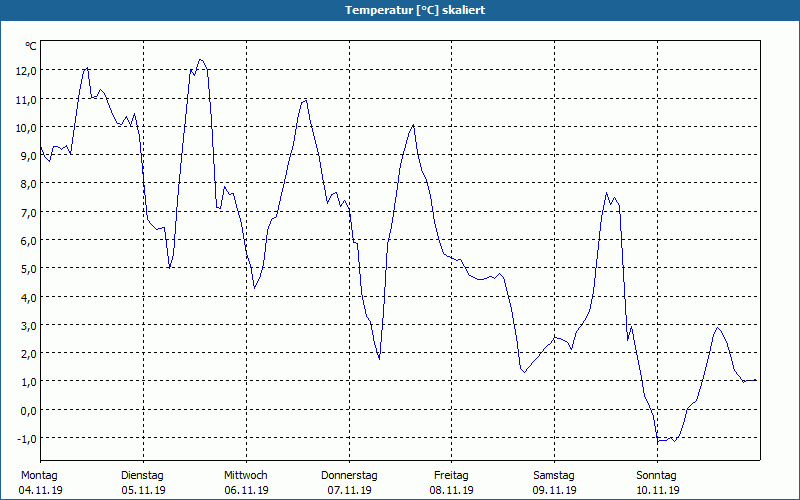Select the date 05.11.19
Screen dimensions: 800x500
pos(143,490)
